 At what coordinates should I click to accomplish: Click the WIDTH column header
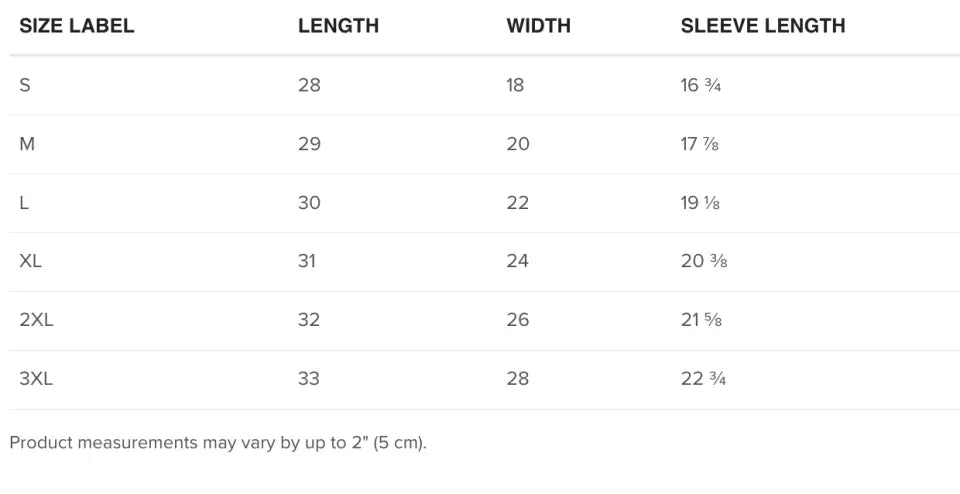pos(538,27)
